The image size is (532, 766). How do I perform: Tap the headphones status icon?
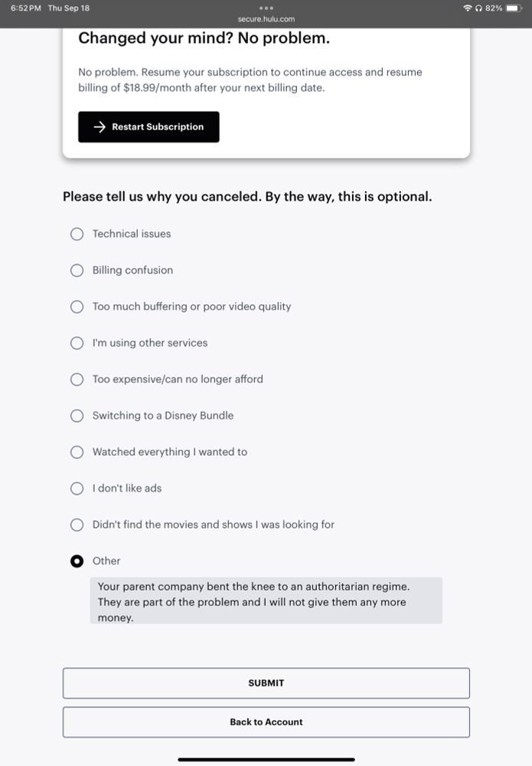coord(478,8)
